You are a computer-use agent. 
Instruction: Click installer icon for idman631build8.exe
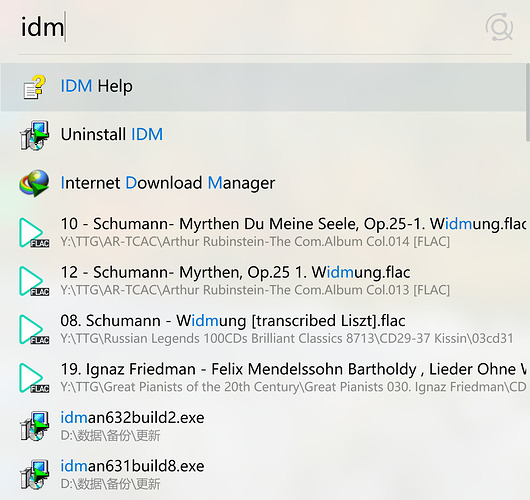click(34, 474)
